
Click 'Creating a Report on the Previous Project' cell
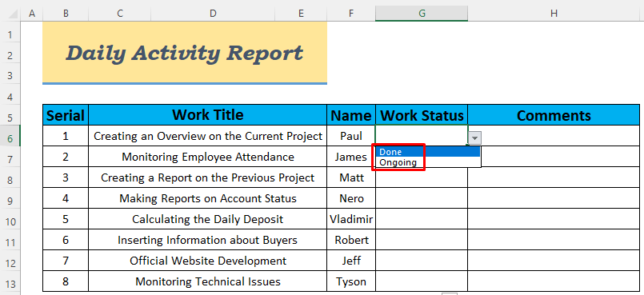pos(208,177)
